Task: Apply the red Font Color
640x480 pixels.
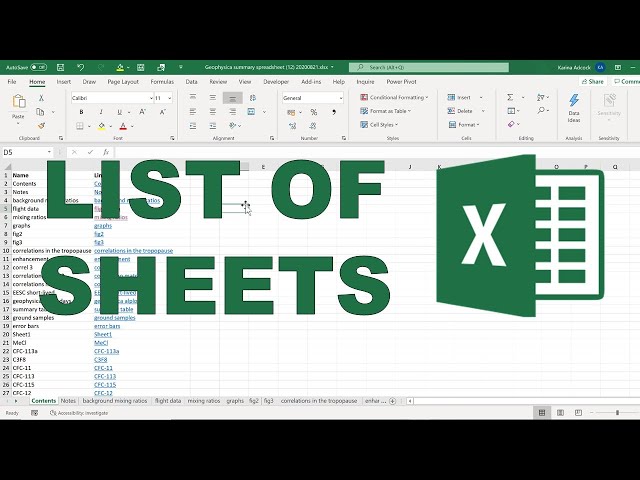Action: tap(123, 126)
